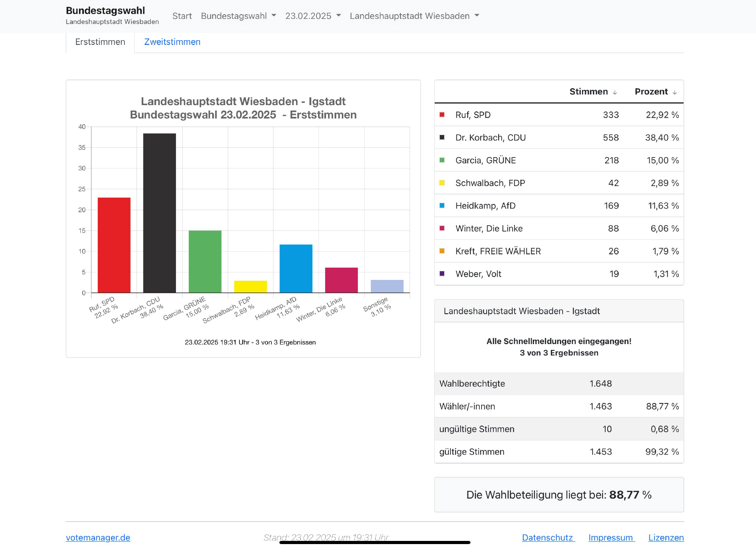Click the yellow FDP legend square
This screenshot has height=548, width=756.
(442, 183)
